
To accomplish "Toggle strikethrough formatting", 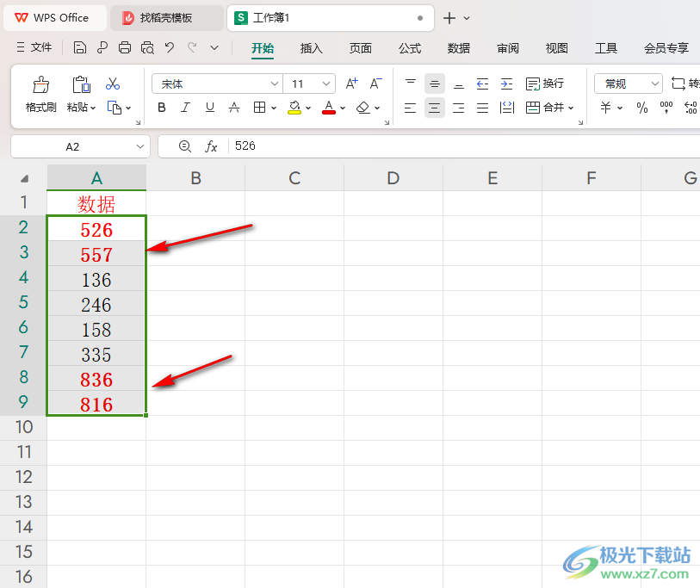I will tap(234, 108).
